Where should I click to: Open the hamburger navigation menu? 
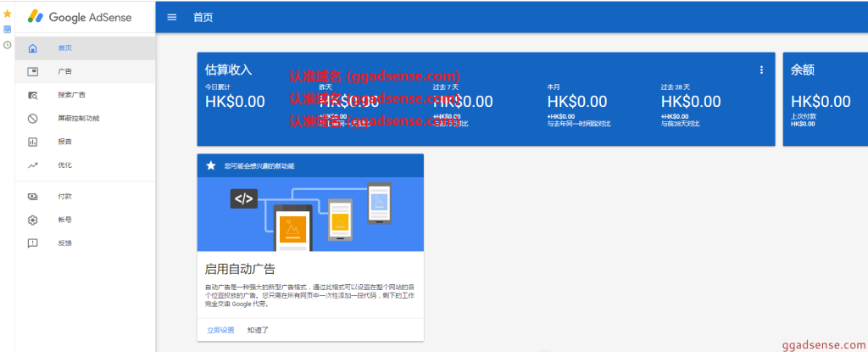coord(172,17)
